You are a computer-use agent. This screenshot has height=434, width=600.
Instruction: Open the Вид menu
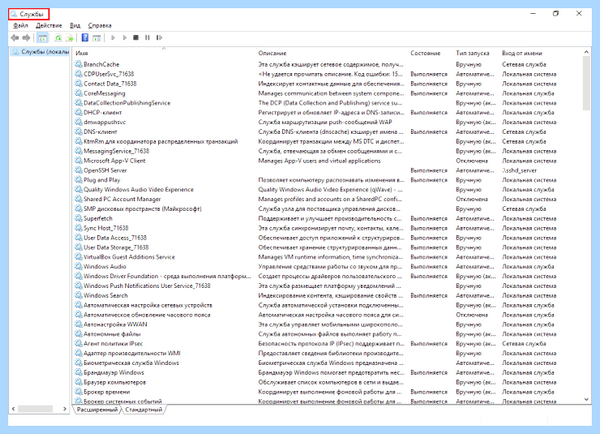[x=75, y=25]
